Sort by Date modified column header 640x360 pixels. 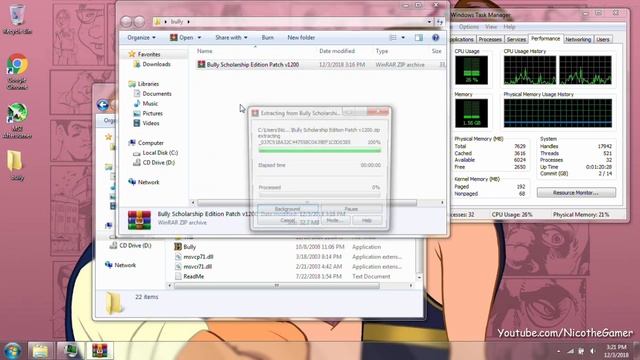[x=337, y=51]
